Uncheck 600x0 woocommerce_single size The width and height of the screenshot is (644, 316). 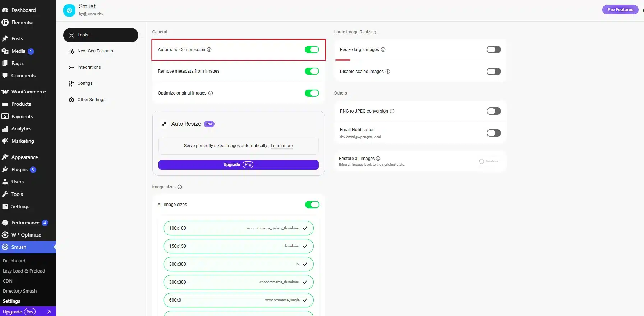tap(238, 300)
